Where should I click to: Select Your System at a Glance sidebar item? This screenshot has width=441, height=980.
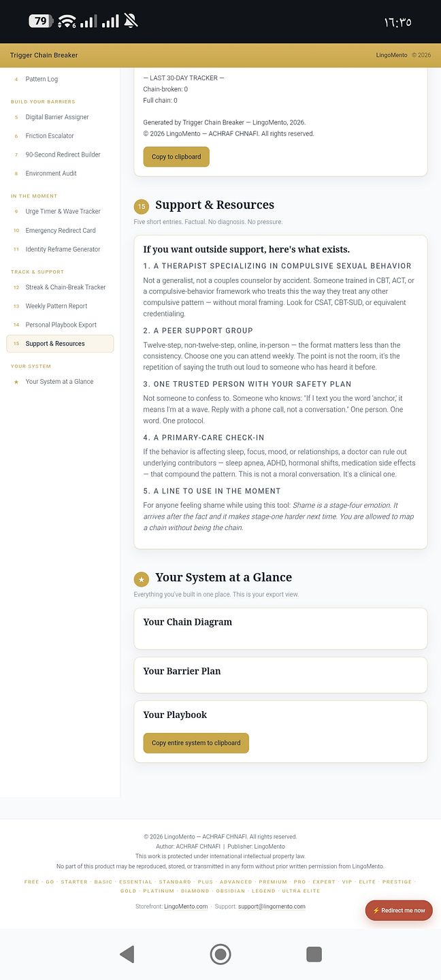click(60, 382)
